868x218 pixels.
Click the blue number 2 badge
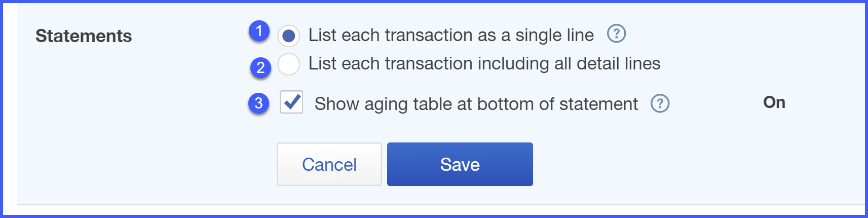coord(260,67)
